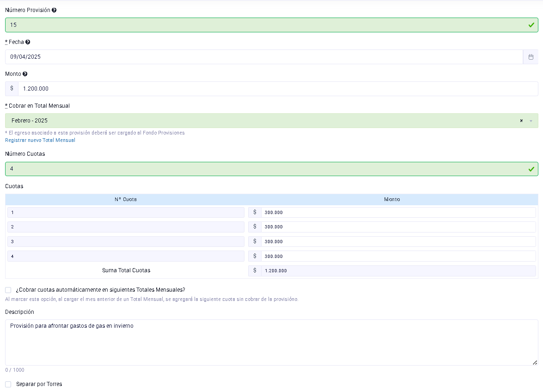The height and width of the screenshot is (392, 543).
Task: Edit the amount of cuota 1
Action: coord(397,212)
